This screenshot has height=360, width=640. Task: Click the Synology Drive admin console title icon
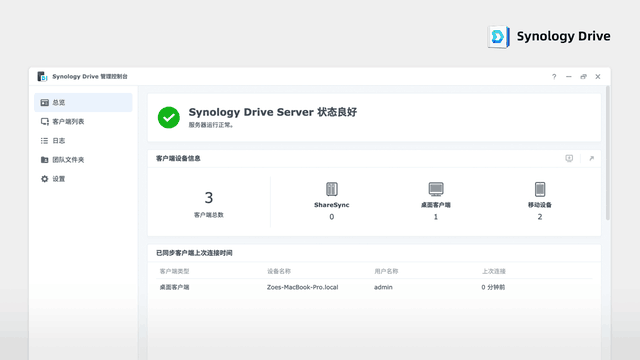click(42, 76)
